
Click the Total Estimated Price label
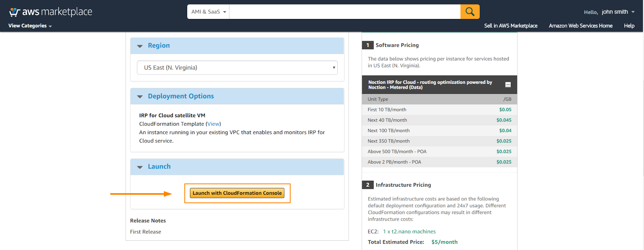pyautogui.click(x=396, y=242)
